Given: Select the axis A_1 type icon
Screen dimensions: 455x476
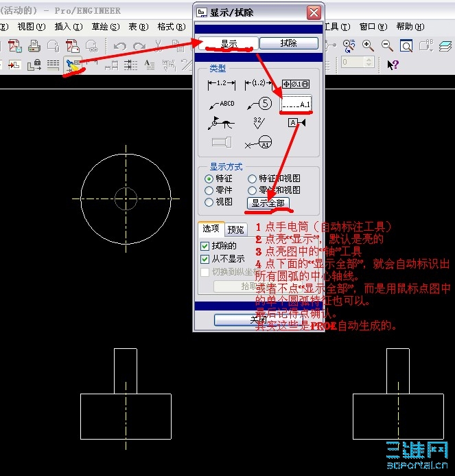Looking at the screenshot, I should click(x=296, y=104).
